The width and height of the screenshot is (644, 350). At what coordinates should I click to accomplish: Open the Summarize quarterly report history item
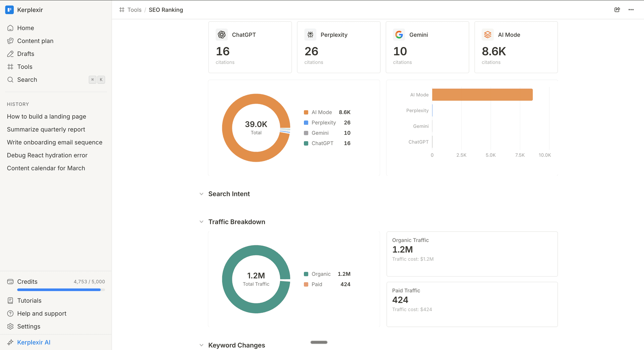(46, 129)
